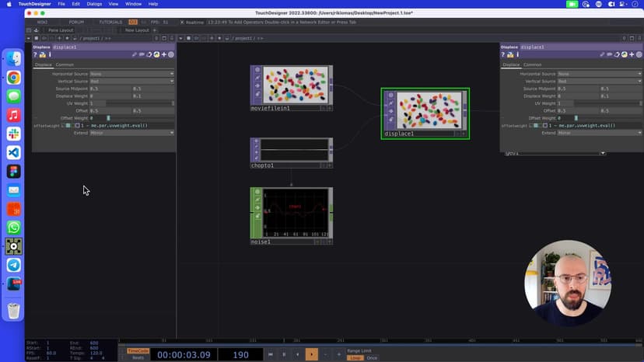The height and width of the screenshot is (362, 644).
Task: Open operator info 'i' icon
Action: pos(50,54)
